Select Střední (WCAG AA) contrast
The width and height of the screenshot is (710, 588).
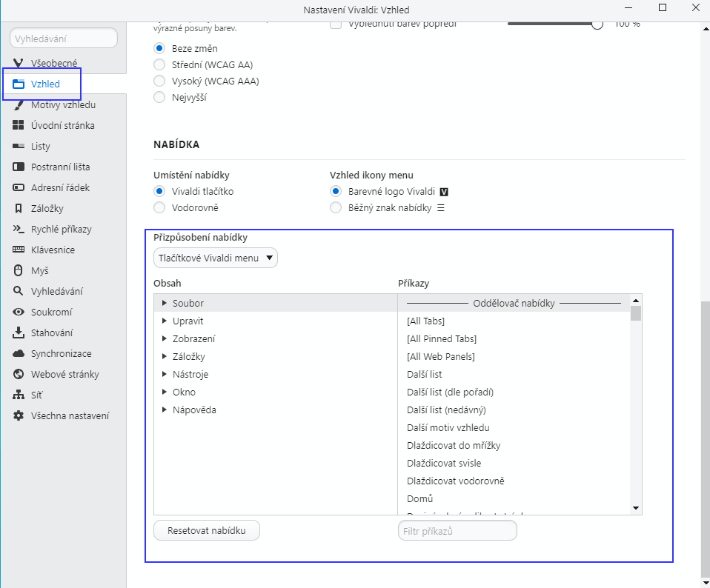[x=159, y=64]
